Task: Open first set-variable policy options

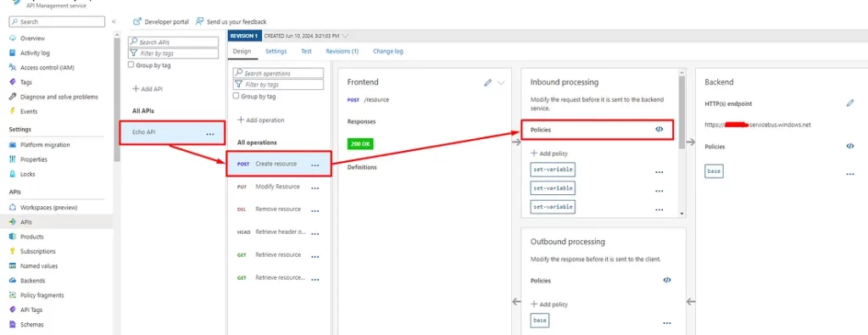Action: 659,172
